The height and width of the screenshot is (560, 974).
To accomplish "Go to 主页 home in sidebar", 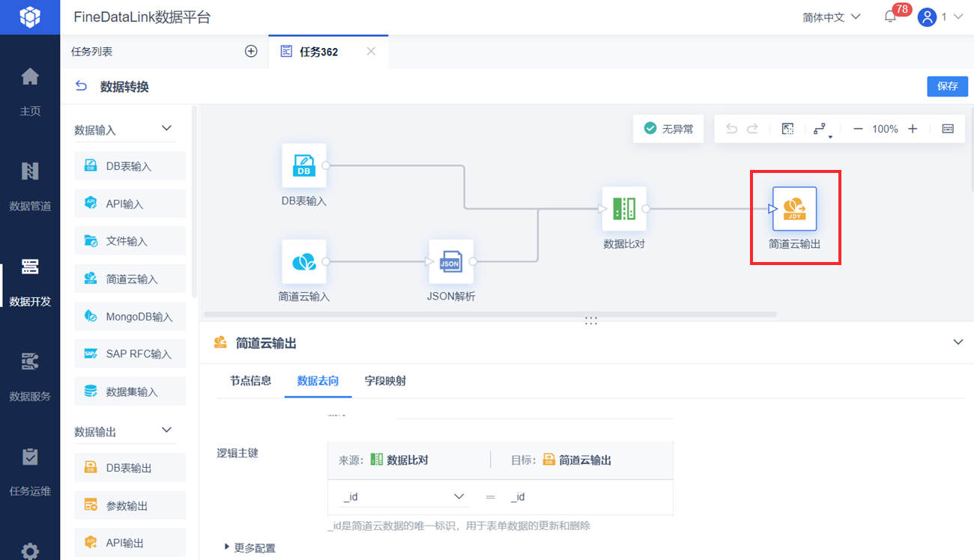I will (x=30, y=91).
